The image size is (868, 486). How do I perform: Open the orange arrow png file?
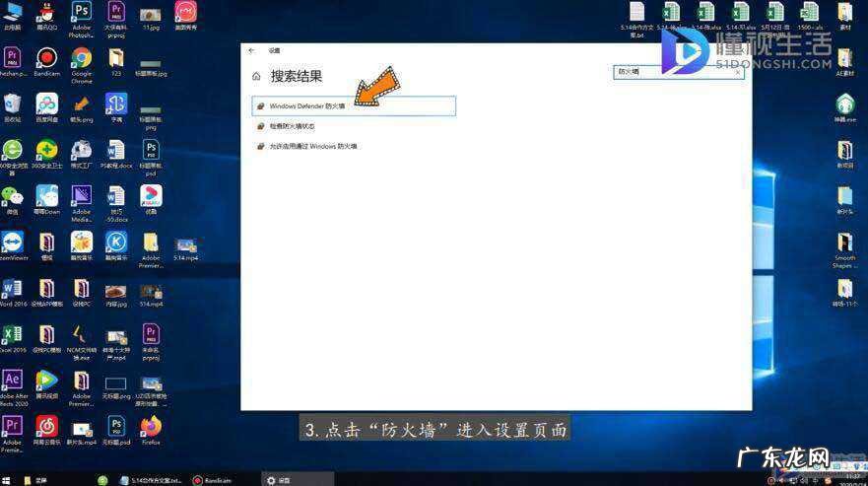[82, 108]
